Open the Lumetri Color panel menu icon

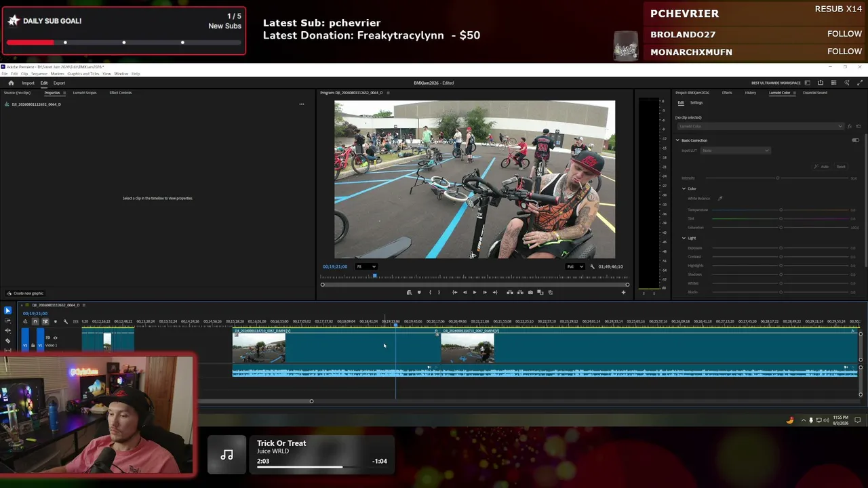pos(794,93)
